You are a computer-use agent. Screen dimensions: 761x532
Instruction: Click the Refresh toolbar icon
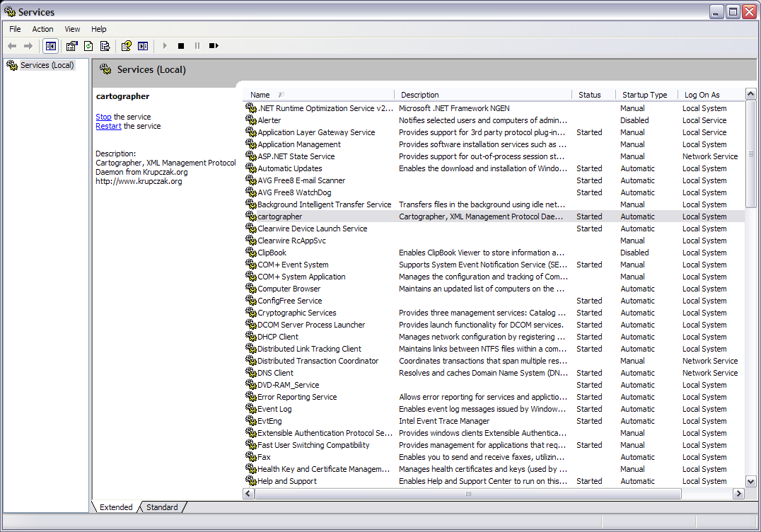coord(88,46)
